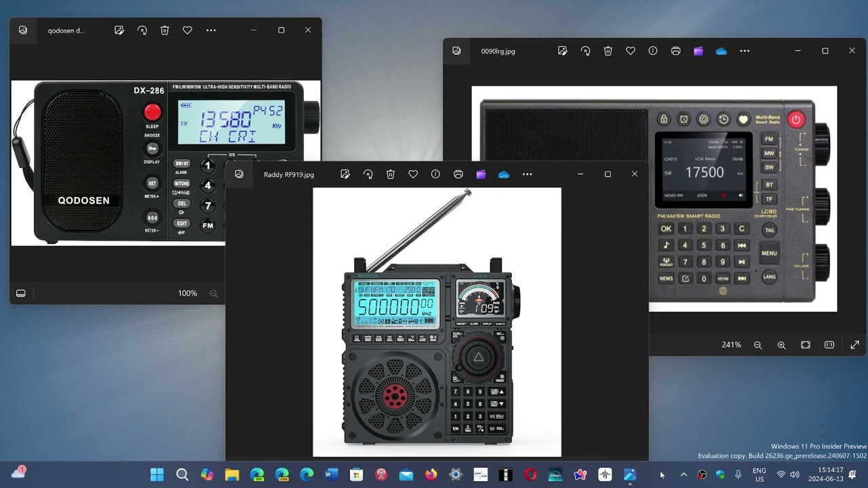Click 241% zoom level in 0090lrg.jpg window
The image size is (868, 488).
coord(731,345)
